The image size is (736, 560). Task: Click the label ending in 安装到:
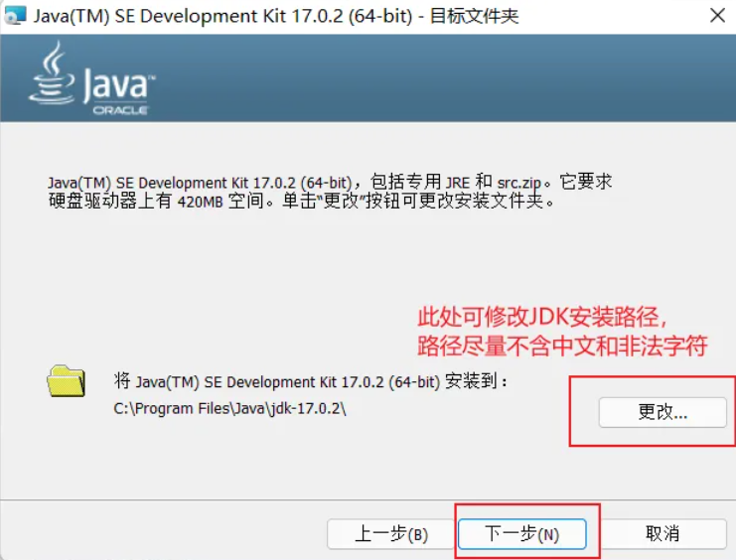[311, 381]
